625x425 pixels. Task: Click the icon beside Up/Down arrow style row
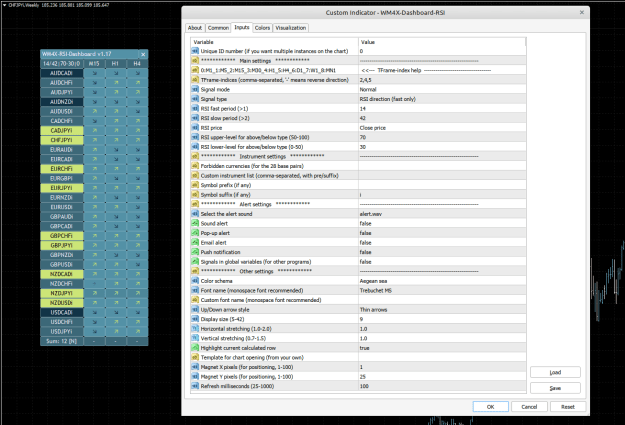click(x=195, y=309)
